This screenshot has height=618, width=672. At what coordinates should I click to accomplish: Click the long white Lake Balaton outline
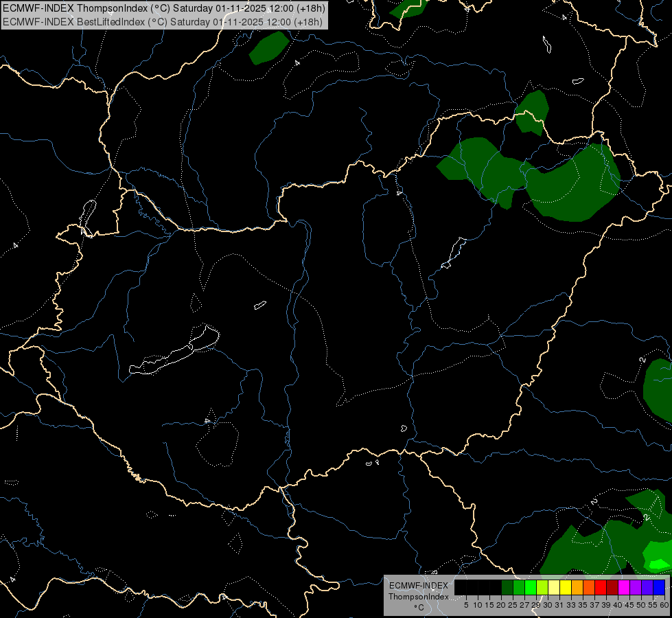(x=174, y=350)
